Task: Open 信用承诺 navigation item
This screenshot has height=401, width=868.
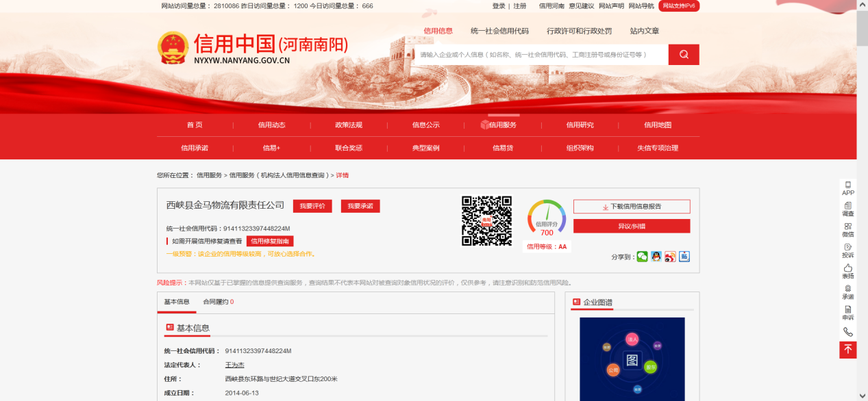Action: coord(195,148)
